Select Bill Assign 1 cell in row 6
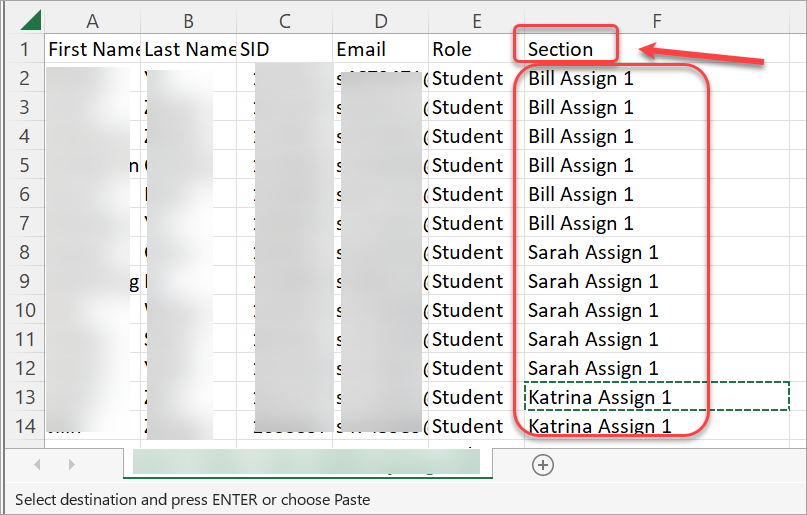Screen dimensions: 807x515 click(657, 193)
